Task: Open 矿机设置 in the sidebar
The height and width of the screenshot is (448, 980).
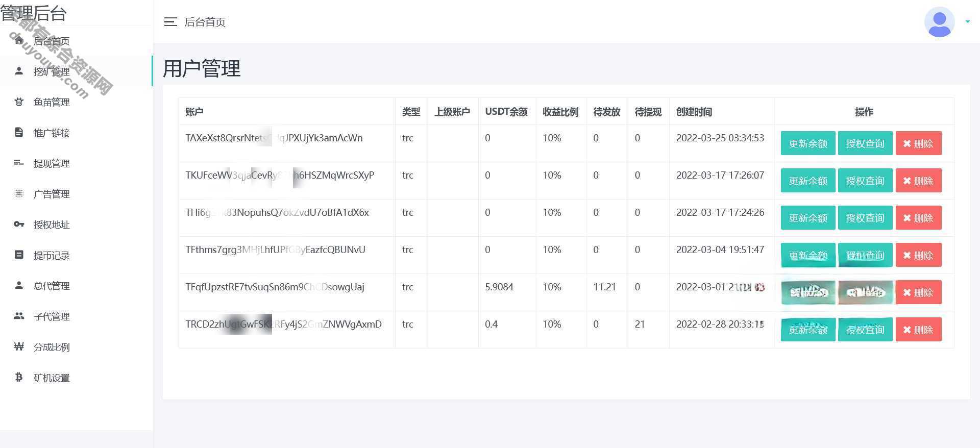Action: 52,378
